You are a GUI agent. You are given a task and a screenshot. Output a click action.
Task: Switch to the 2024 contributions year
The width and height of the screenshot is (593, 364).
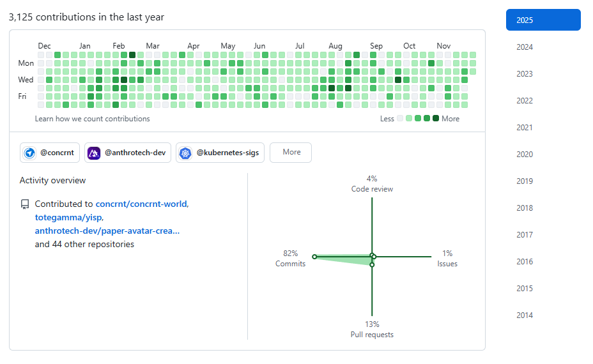click(525, 47)
